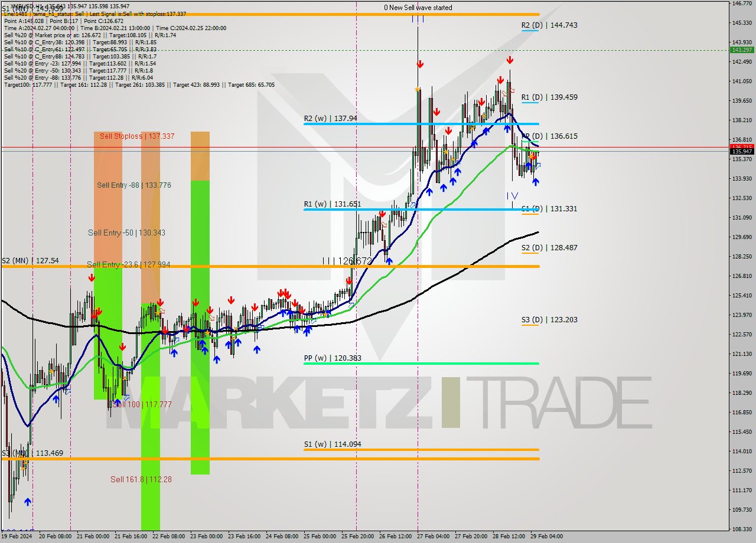Click the 125.410 price axis value

click(x=742, y=296)
